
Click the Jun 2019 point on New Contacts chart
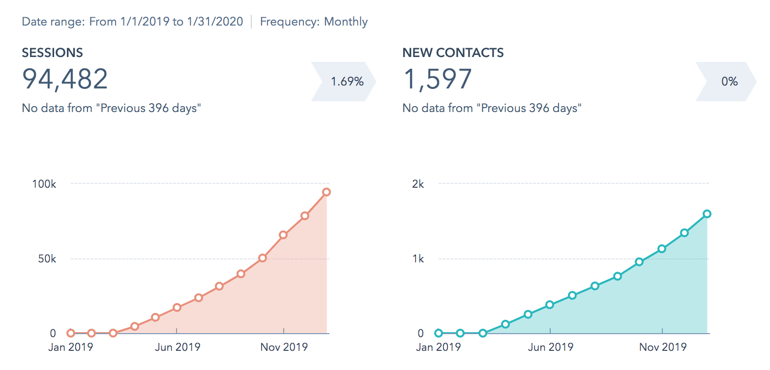pyautogui.click(x=550, y=305)
